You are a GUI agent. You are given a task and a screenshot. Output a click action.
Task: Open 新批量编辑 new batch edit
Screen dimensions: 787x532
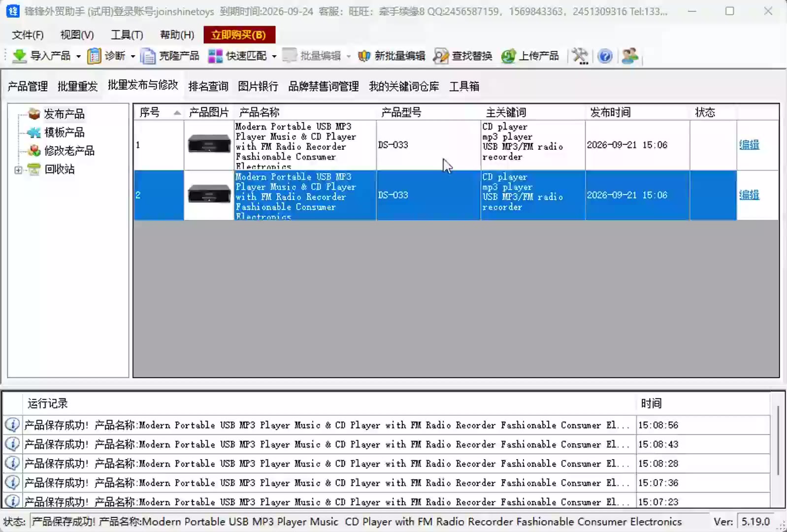coord(392,56)
